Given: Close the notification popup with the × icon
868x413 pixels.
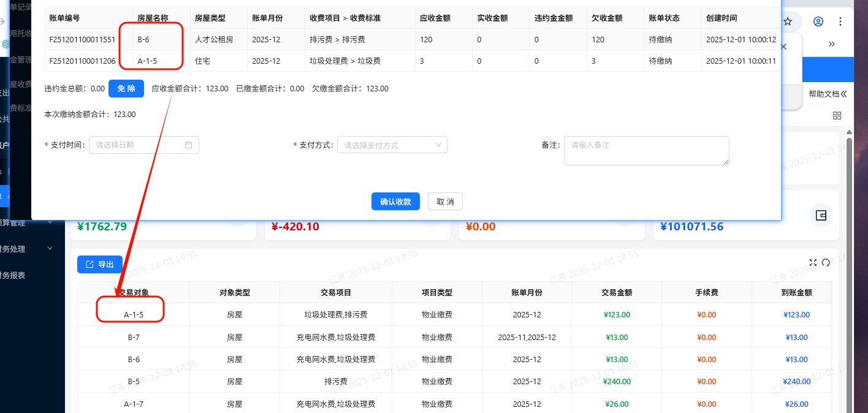Looking at the screenshot, I should coord(783,46).
